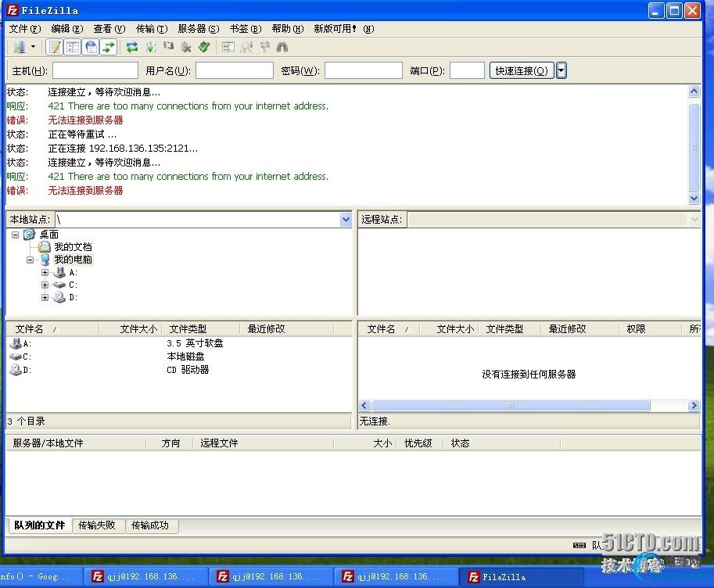Open the quick connect history dropdown

pos(562,70)
